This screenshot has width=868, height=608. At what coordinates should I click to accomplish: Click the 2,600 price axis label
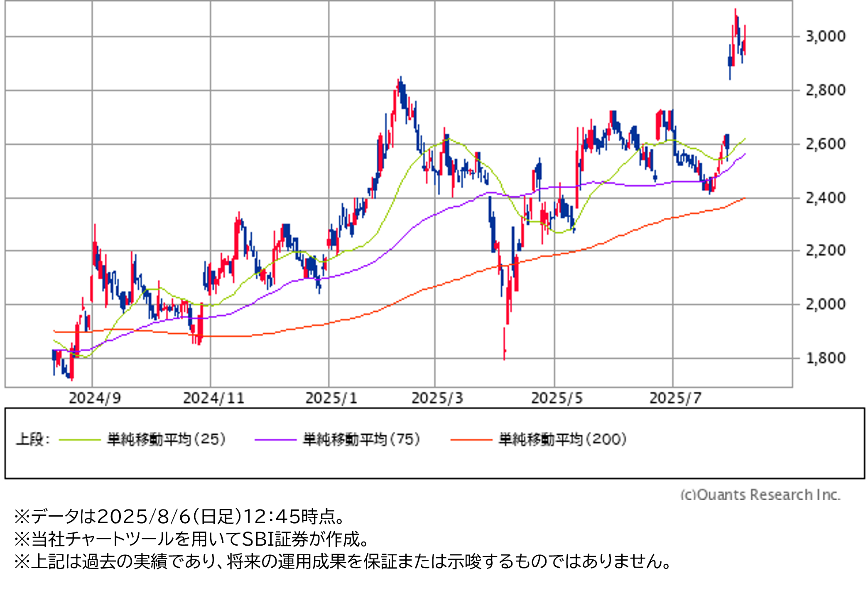coord(825,144)
